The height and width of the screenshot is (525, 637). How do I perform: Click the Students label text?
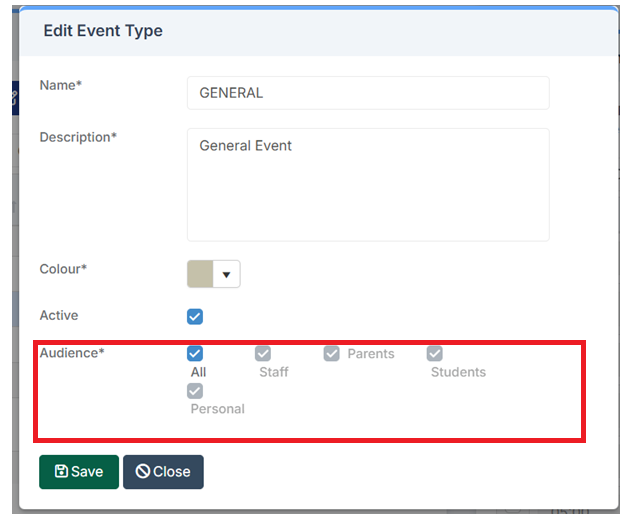pos(458,372)
